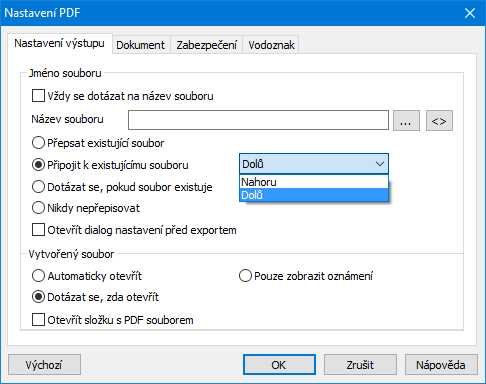Click the browse "..." button for file name
Viewport: 486px width, 384px height.
point(406,121)
